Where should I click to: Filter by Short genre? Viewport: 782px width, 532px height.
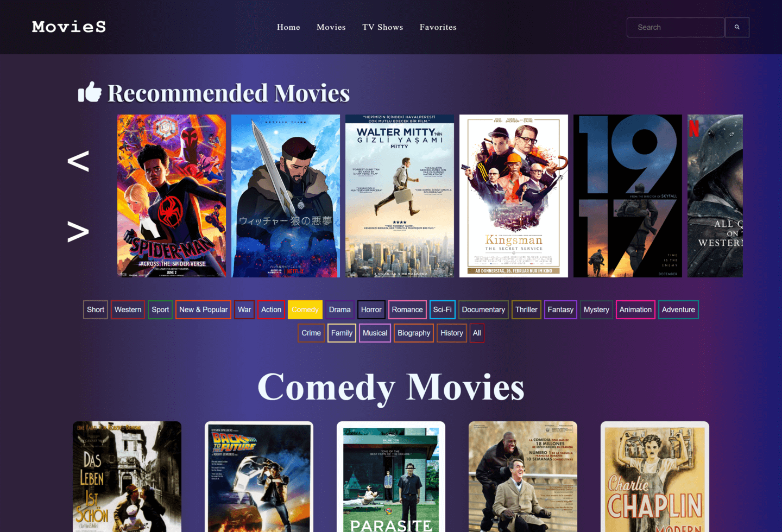[x=96, y=309]
